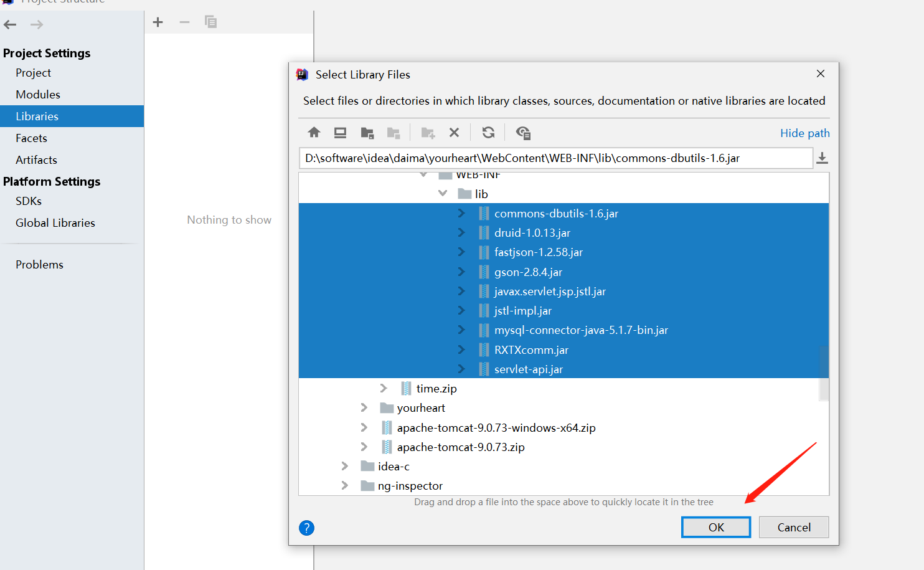This screenshot has width=924, height=570.
Task: Focus the file path input field
Action: [x=556, y=158]
